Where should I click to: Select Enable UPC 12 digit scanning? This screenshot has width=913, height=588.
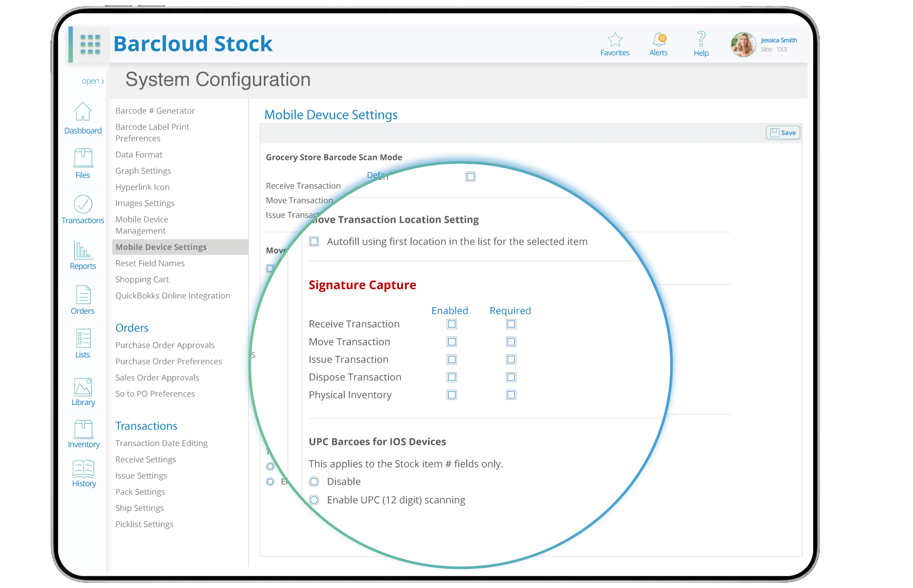[314, 500]
